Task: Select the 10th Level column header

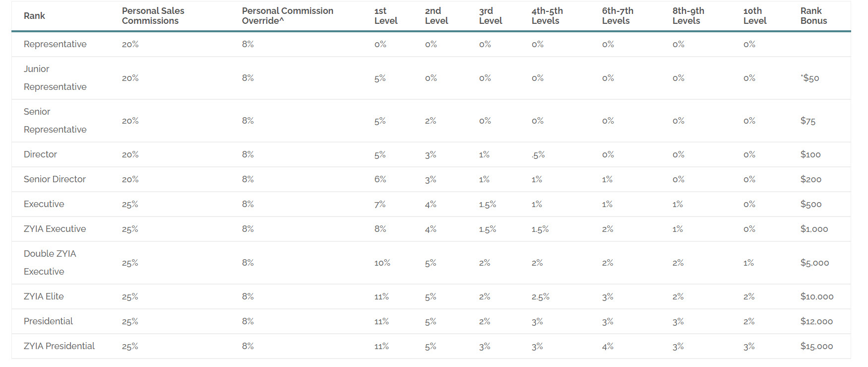Action: (755, 16)
